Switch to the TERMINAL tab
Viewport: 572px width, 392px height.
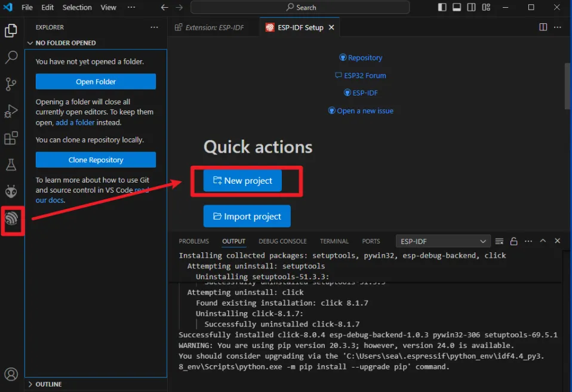pyautogui.click(x=334, y=242)
